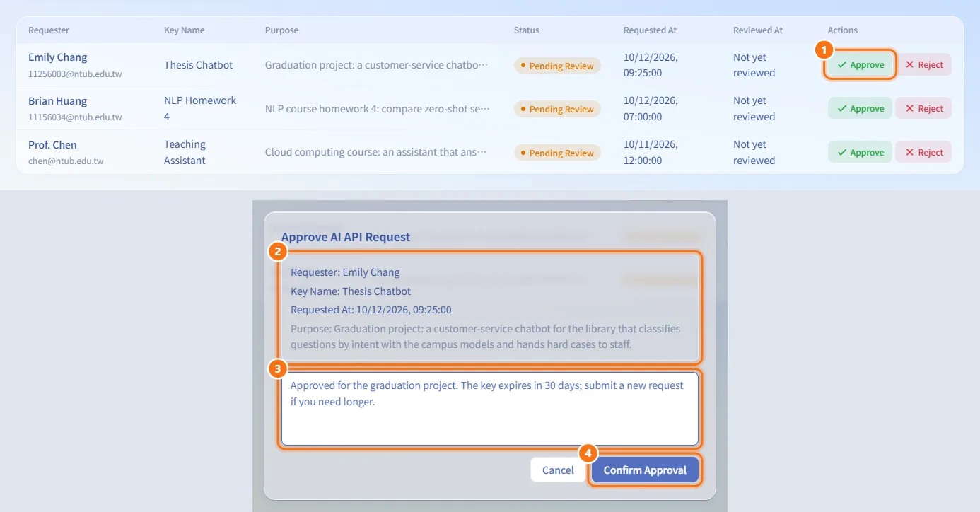Click the truncated purpose text for Thesis Chatbot
The image size is (980, 512).
[377, 65]
